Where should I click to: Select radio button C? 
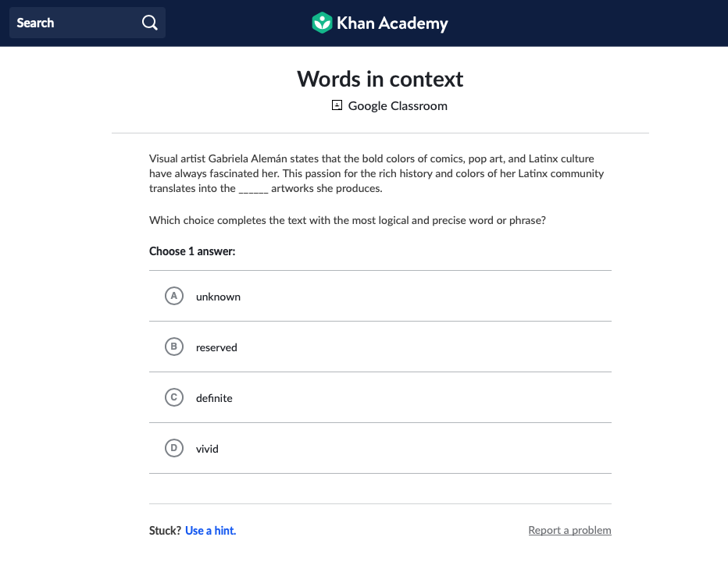tap(174, 397)
